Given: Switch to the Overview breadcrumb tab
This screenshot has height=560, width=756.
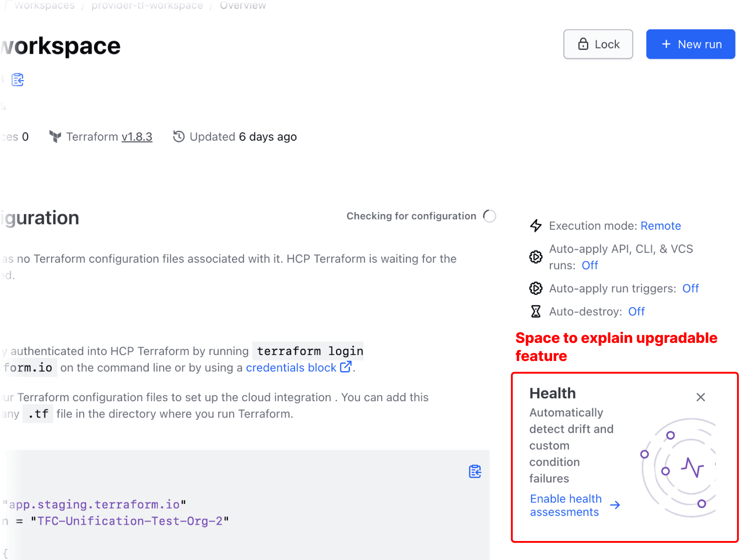Looking at the screenshot, I should pos(243,5).
